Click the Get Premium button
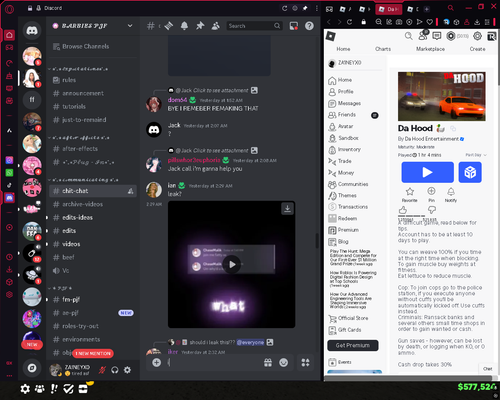 pyautogui.click(x=353, y=345)
